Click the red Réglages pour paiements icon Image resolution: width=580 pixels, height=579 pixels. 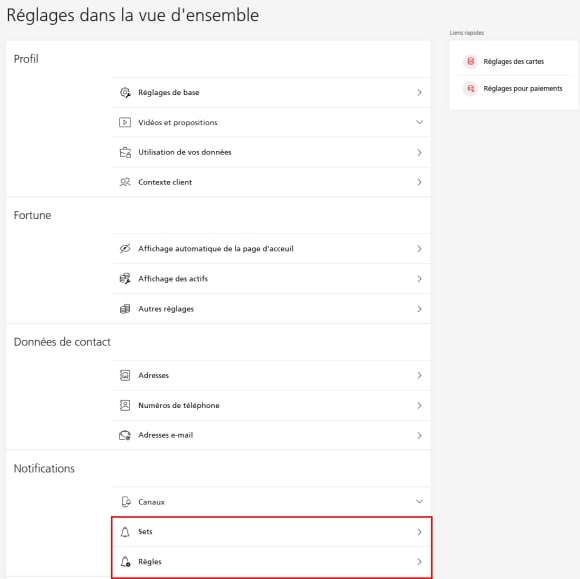point(471,88)
